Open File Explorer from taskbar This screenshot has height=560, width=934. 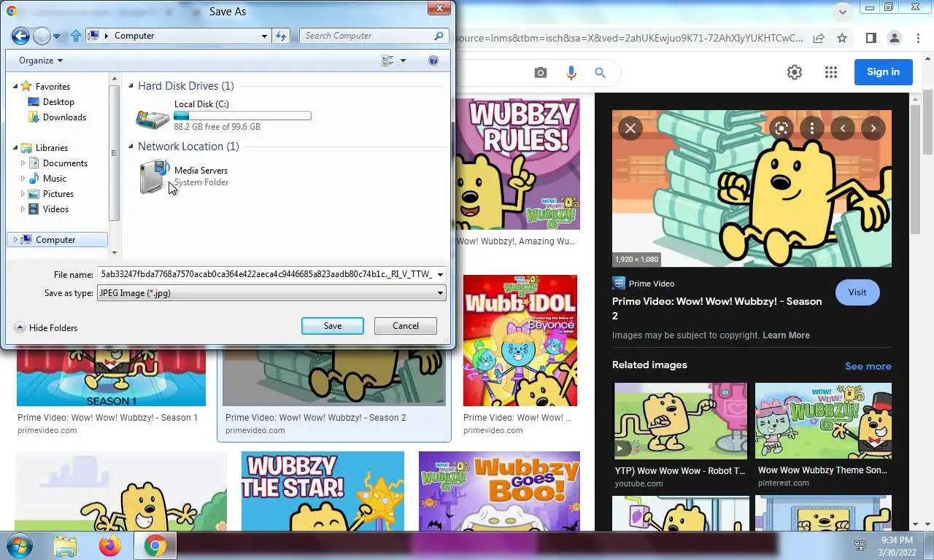[x=65, y=545]
